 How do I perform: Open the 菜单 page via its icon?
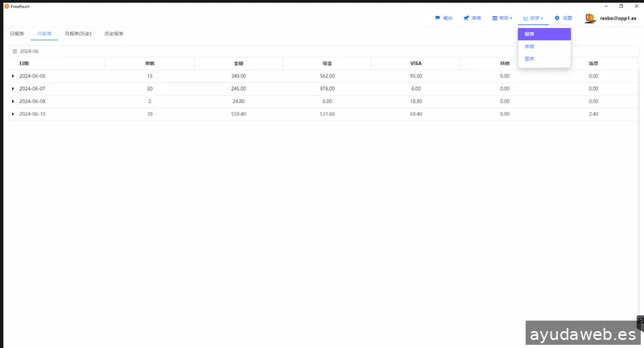[466, 18]
